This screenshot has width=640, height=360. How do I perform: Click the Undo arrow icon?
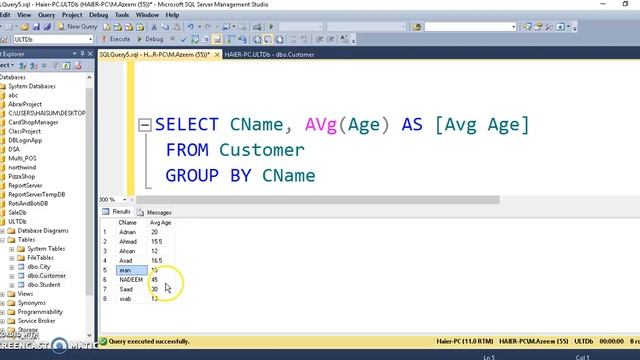(191, 27)
